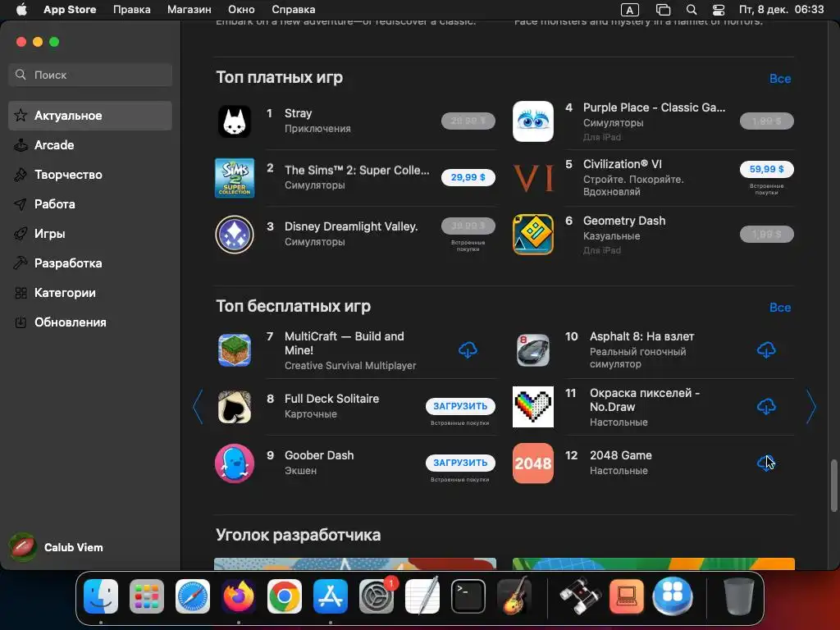Show all top free games via Все
The image size is (840, 630).
tap(780, 308)
